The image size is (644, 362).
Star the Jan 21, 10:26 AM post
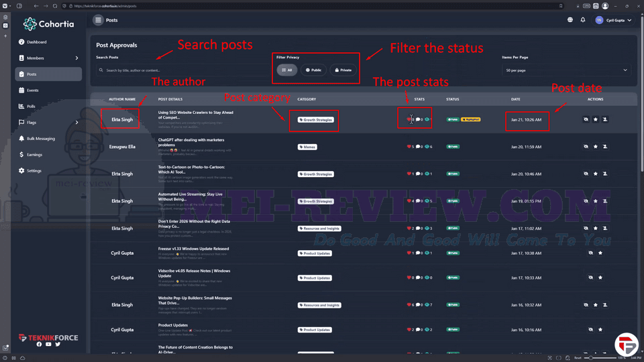coord(596,119)
